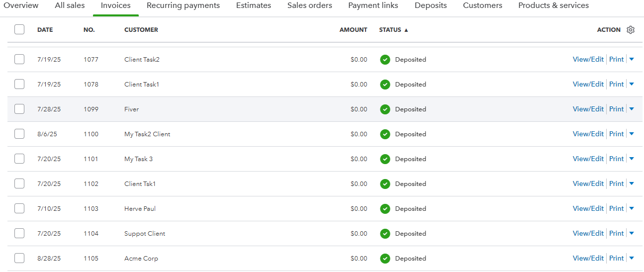Expand the action dropdown for invoice 1077

point(632,59)
